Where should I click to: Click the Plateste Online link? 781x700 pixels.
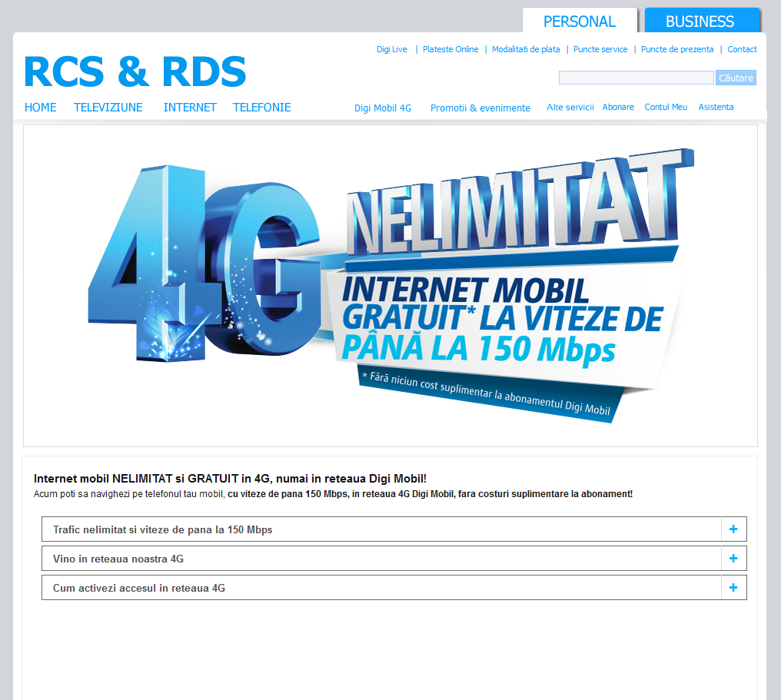pyautogui.click(x=450, y=49)
